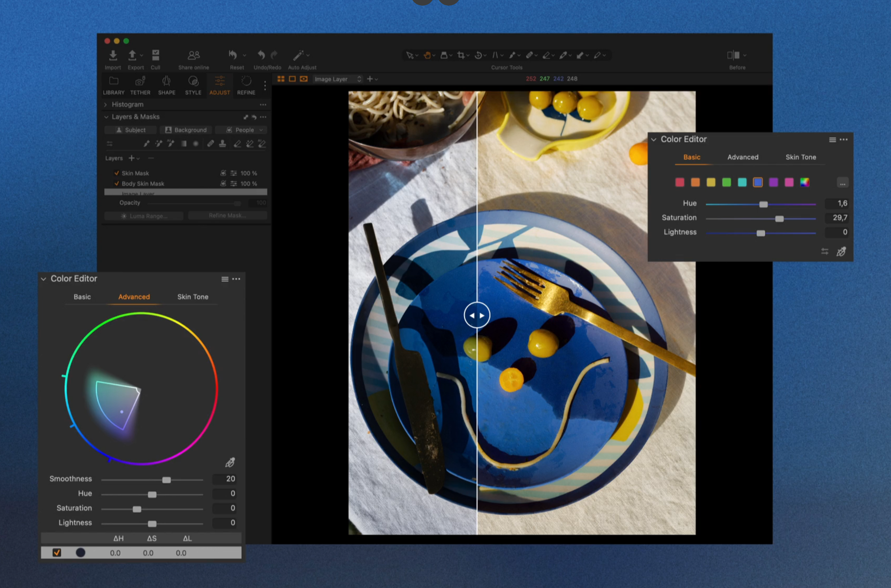Uncheck the color range row checkbox

click(57, 553)
